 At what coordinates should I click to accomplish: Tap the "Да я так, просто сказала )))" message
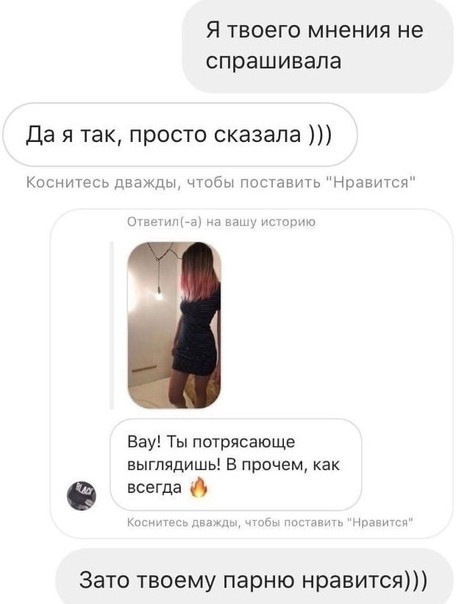180,134
